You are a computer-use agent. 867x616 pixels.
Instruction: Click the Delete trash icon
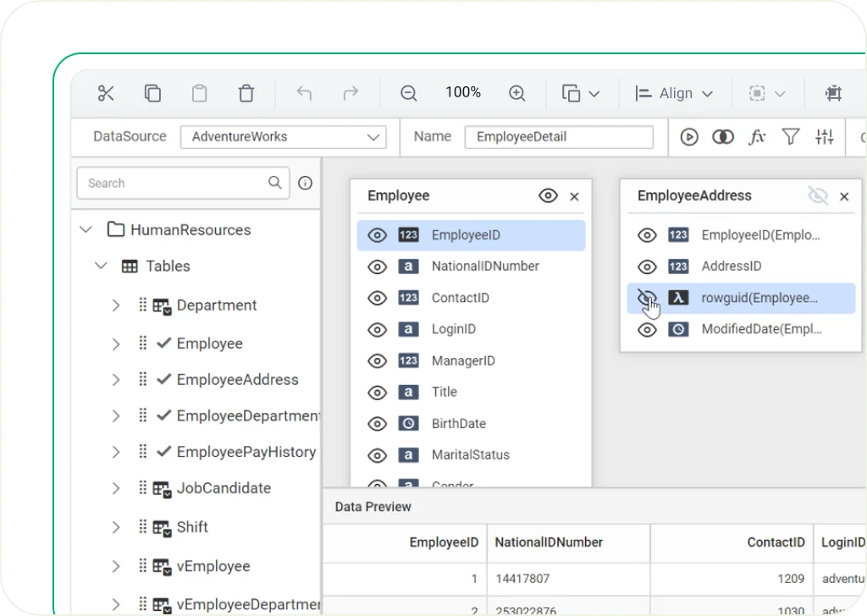pyautogui.click(x=246, y=93)
